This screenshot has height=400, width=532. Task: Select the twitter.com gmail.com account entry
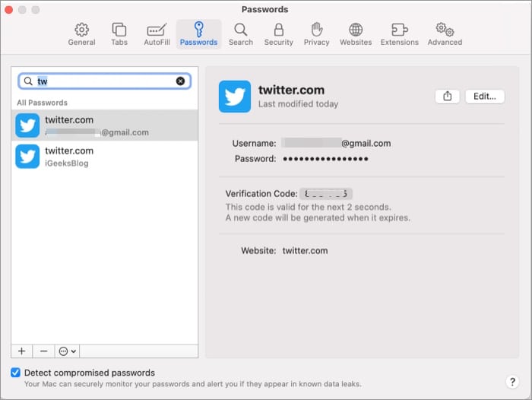tap(105, 125)
